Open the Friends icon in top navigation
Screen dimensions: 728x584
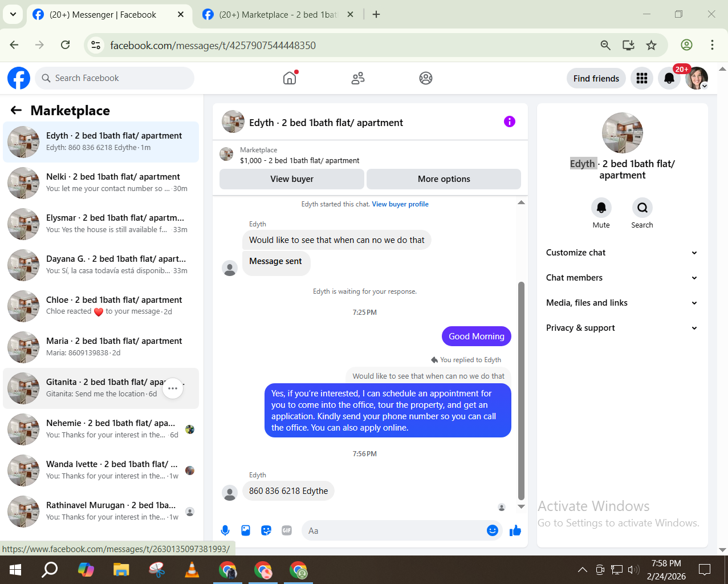358,78
